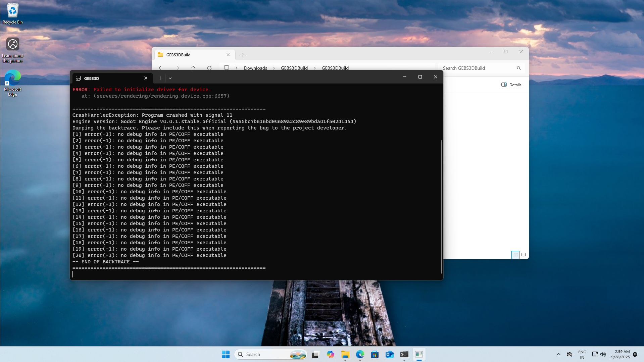Image resolution: width=644 pixels, height=362 pixels.
Task: Open the network status tray icon
Action: click(x=595, y=354)
